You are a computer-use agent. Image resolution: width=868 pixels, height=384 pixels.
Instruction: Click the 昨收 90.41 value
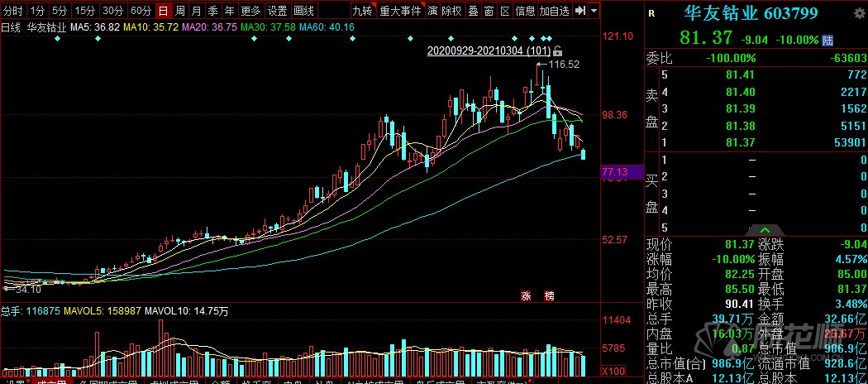(742, 304)
